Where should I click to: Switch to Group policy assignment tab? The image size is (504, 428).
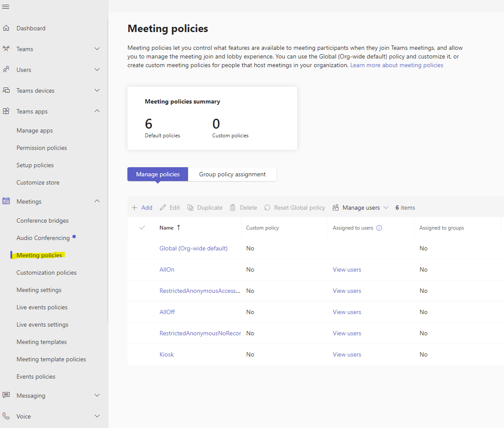[232, 174]
